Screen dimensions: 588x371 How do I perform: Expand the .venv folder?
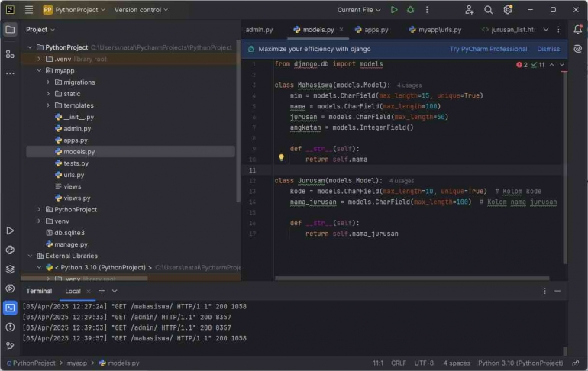click(x=39, y=60)
